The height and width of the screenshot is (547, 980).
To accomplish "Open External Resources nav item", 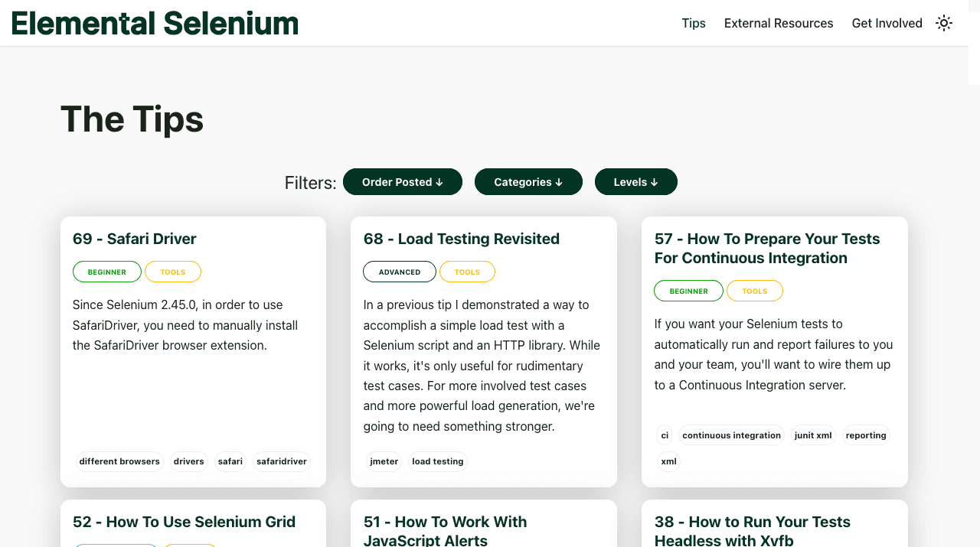I will click(x=779, y=23).
